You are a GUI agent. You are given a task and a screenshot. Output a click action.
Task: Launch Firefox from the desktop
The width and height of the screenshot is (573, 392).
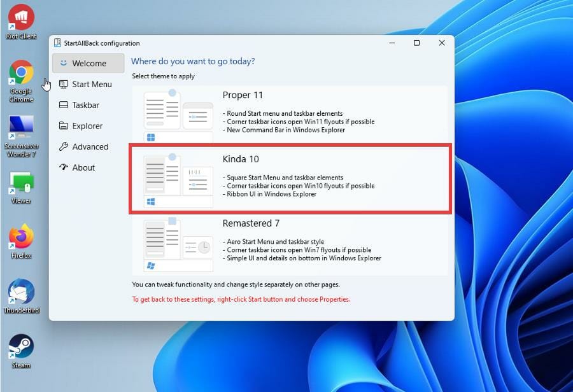coord(21,241)
